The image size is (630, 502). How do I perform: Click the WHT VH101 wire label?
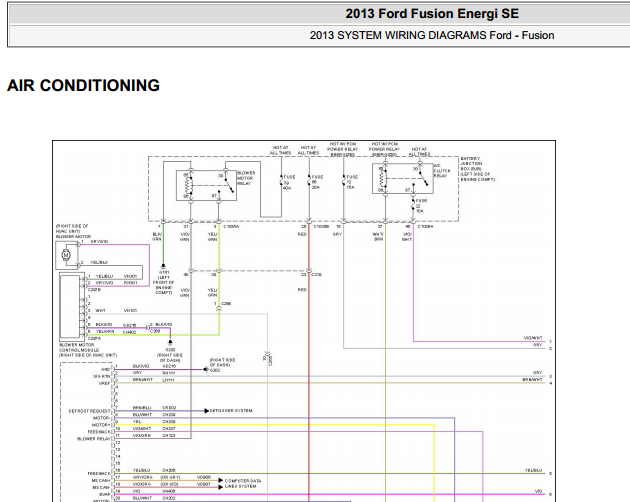coord(116,311)
